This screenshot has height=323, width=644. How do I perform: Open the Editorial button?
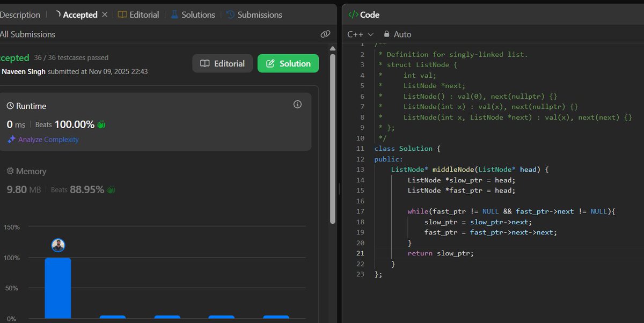[222, 63]
